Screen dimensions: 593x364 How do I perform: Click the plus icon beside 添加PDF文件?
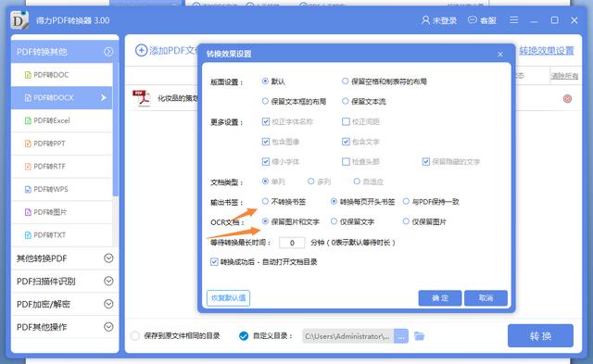(141, 50)
